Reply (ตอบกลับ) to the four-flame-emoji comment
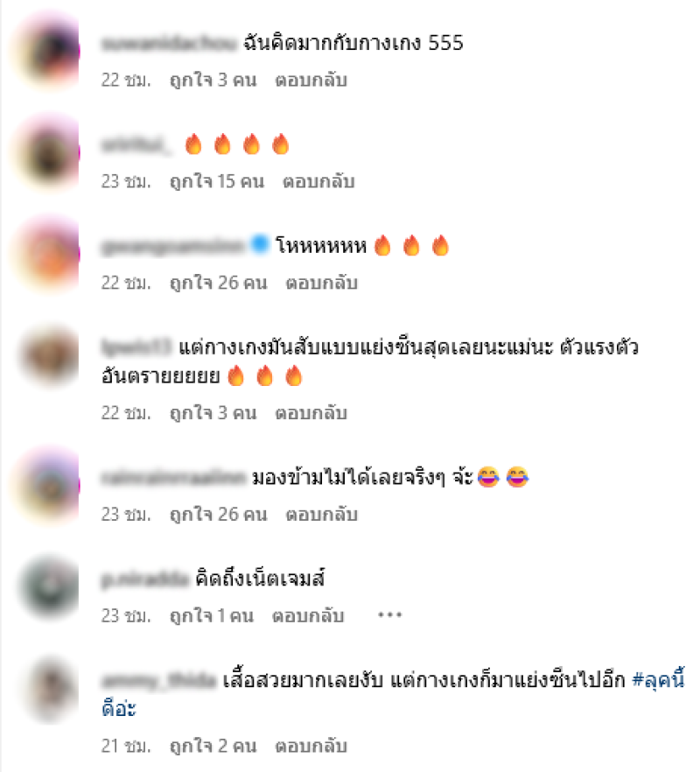 pyautogui.click(x=318, y=181)
